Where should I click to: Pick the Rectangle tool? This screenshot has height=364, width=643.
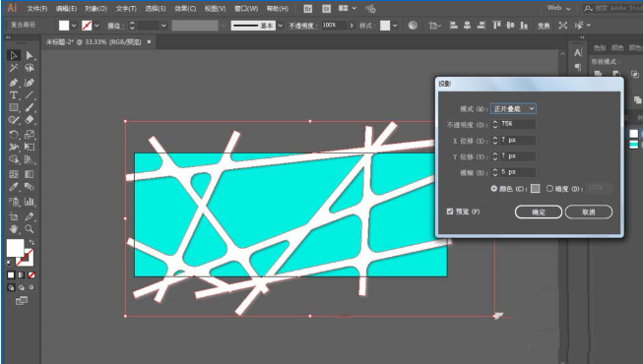tap(14, 107)
